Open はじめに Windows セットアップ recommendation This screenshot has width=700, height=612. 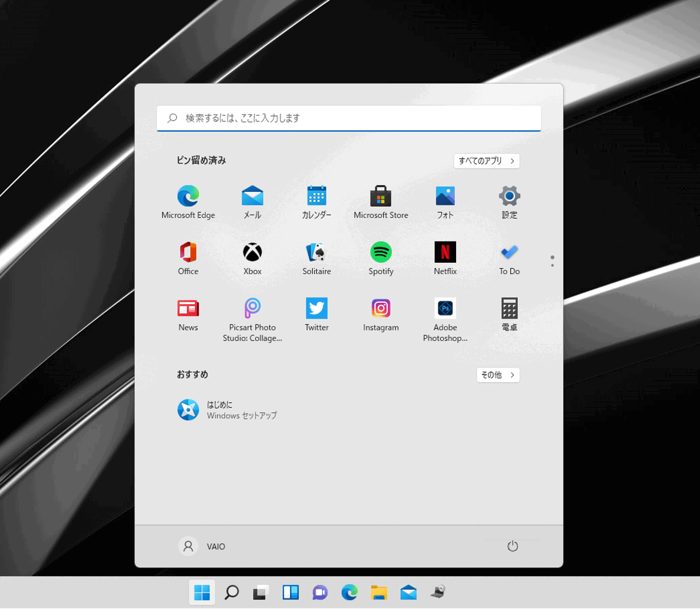tap(227, 410)
